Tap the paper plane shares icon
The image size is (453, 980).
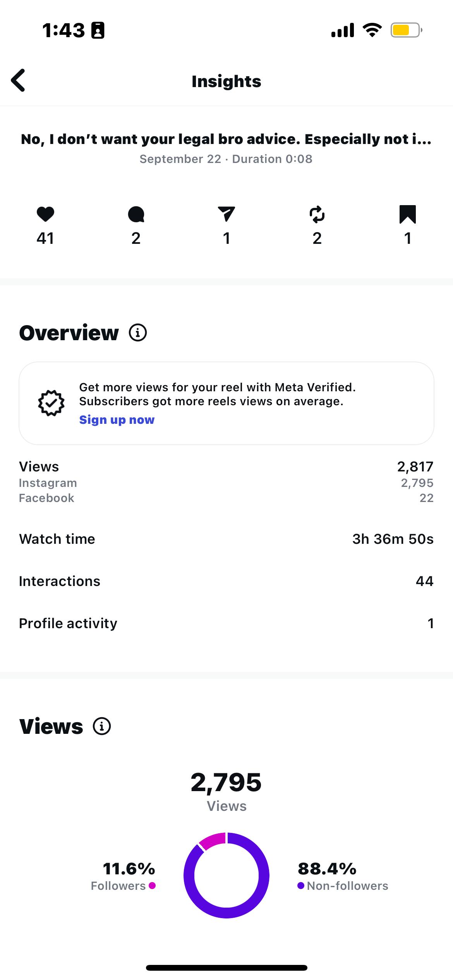coord(226,214)
